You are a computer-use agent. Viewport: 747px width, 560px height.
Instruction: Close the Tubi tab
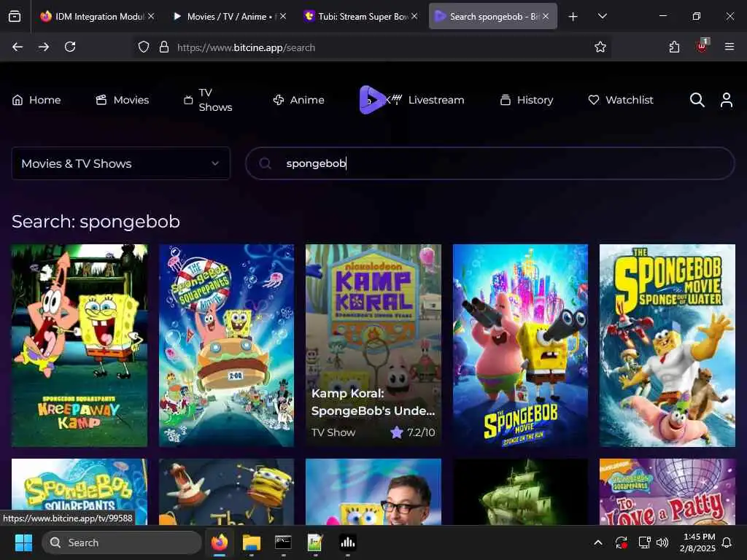(414, 16)
